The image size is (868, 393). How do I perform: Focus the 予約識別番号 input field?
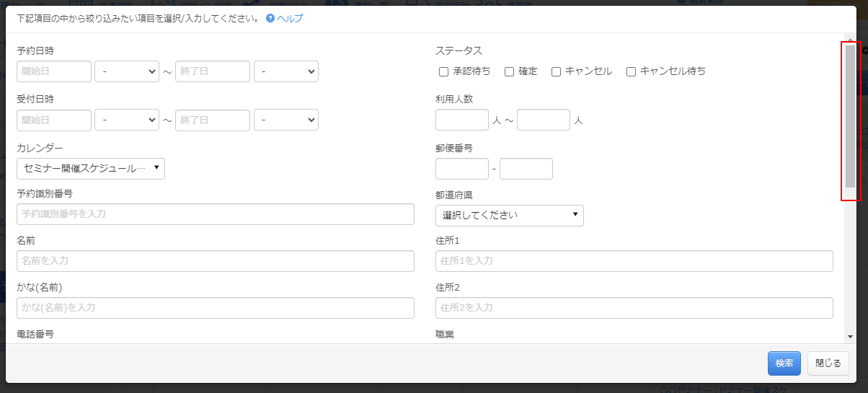pos(215,214)
